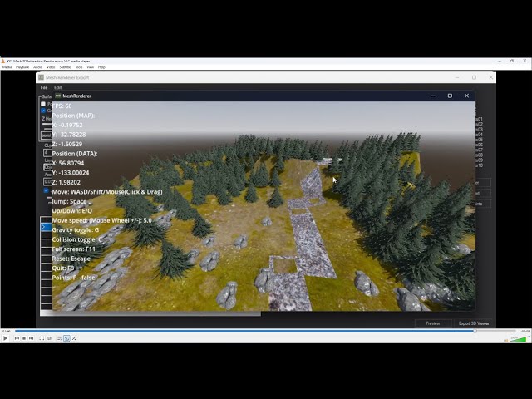Tick the unchecked Surface checkbox
The image size is (532, 399).
pos(43,104)
